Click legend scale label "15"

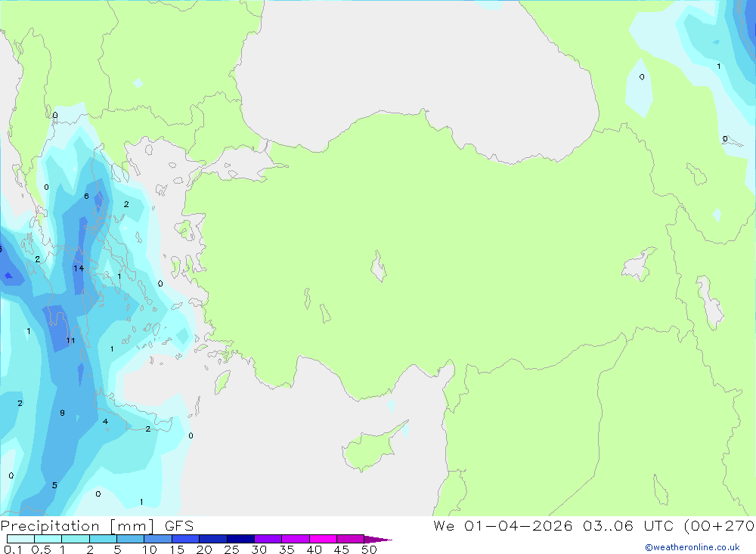[x=177, y=549]
